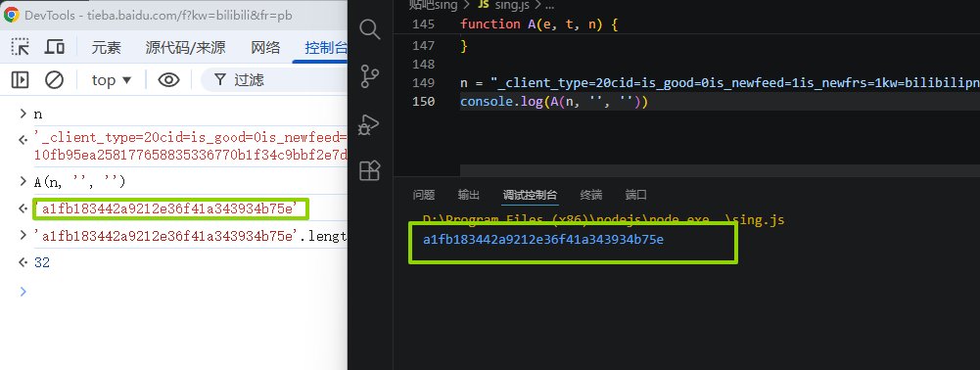Open the top context dropdown in console
Image resolution: width=980 pixels, height=370 pixels.
tap(112, 80)
